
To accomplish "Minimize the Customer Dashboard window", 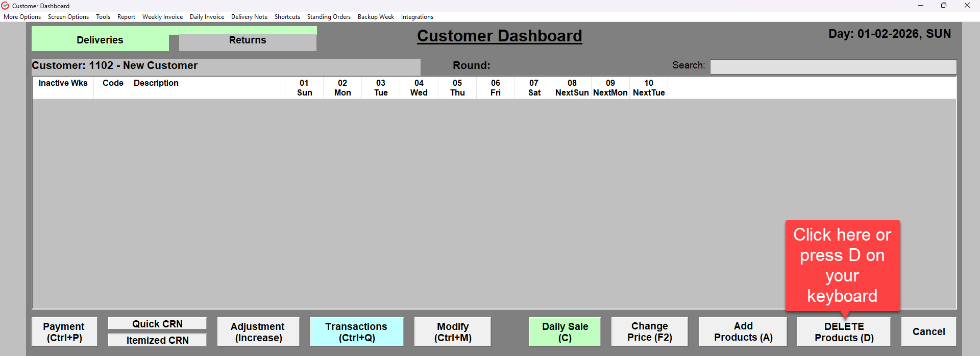I will (921, 6).
